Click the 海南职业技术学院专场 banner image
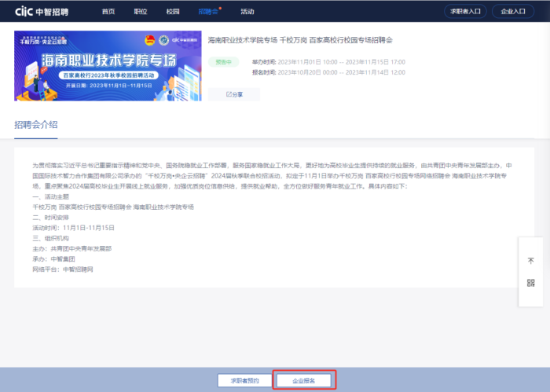The height and width of the screenshot is (392, 550). [108, 66]
